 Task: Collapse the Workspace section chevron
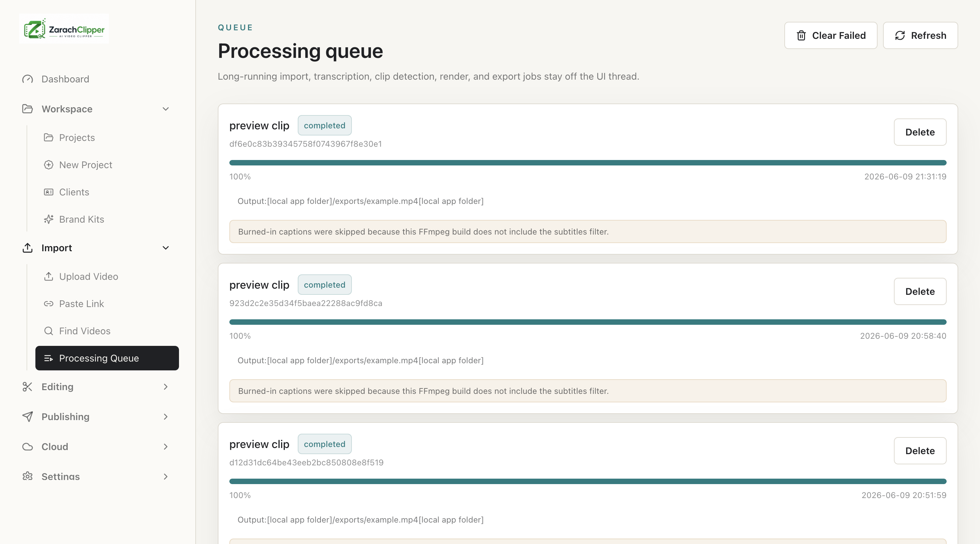[165, 109]
